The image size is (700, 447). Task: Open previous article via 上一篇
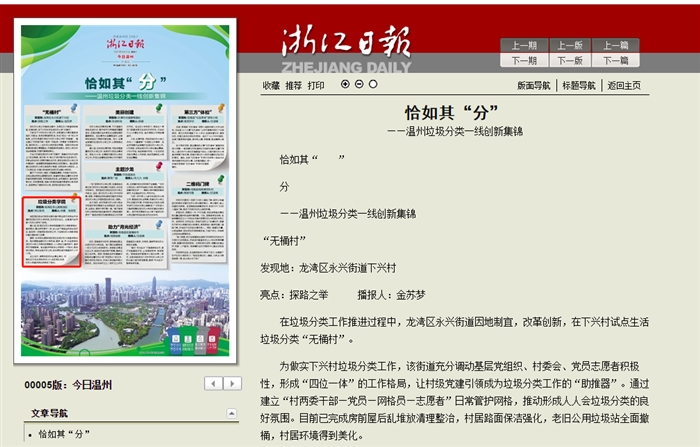pyautogui.click(x=616, y=45)
